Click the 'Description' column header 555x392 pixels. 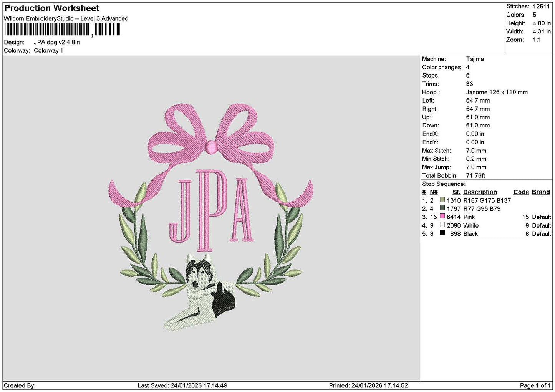[x=480, y=192]
